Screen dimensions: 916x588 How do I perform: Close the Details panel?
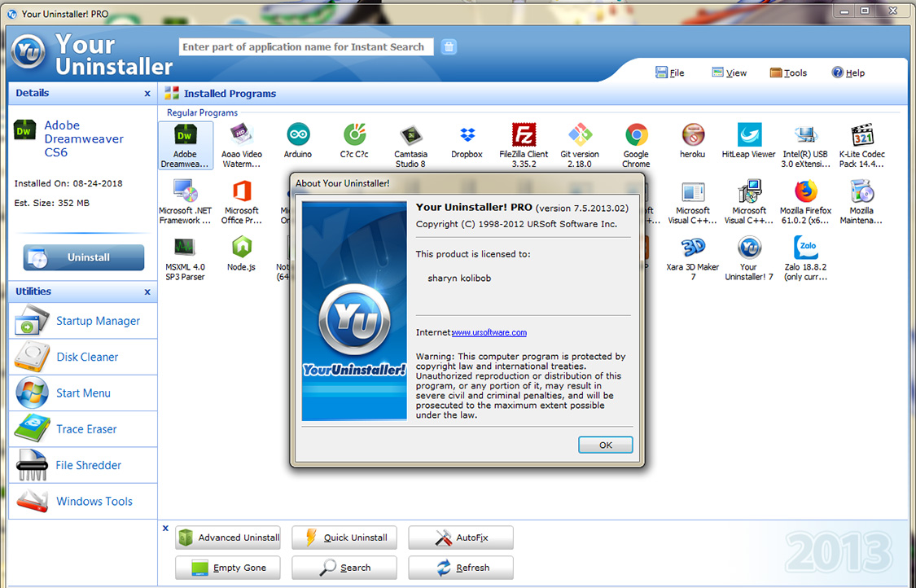click(147, 94)
